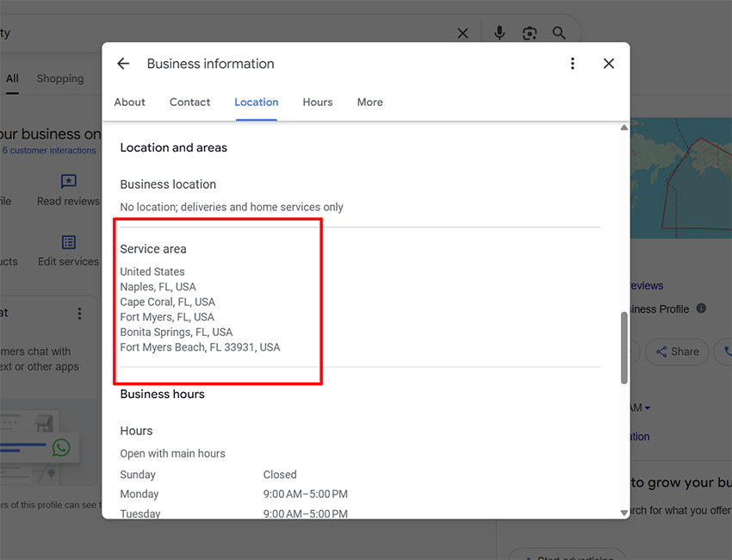Expand the hours dropdown arrow

tap(648, 408)
